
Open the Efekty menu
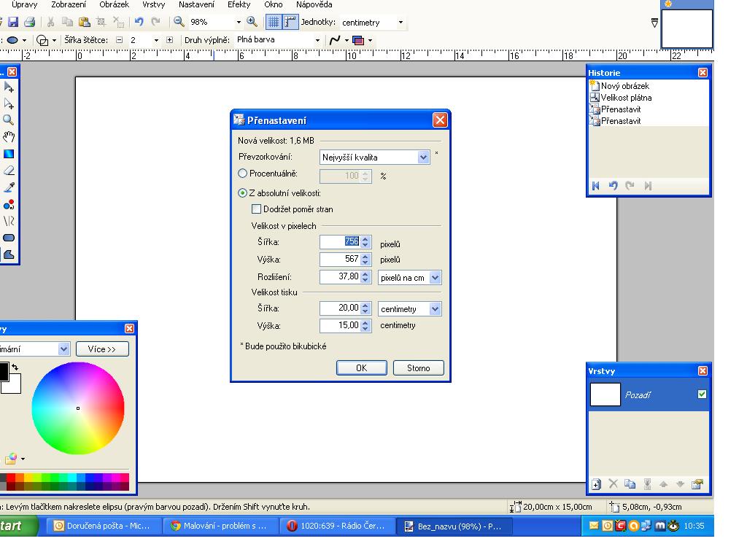[239, 4]
